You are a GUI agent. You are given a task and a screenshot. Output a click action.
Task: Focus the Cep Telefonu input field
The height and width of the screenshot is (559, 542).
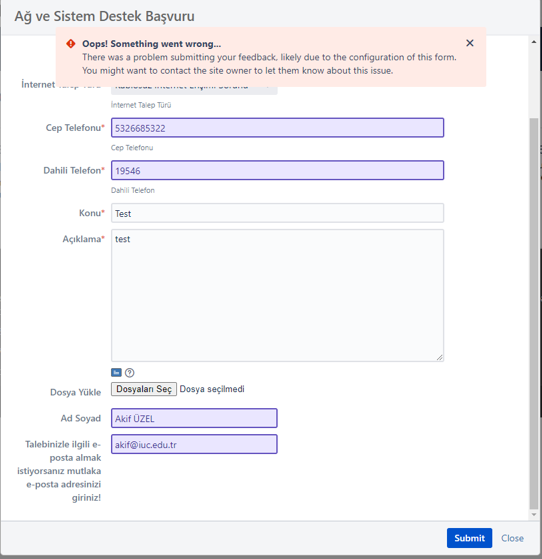coord(277,128)
